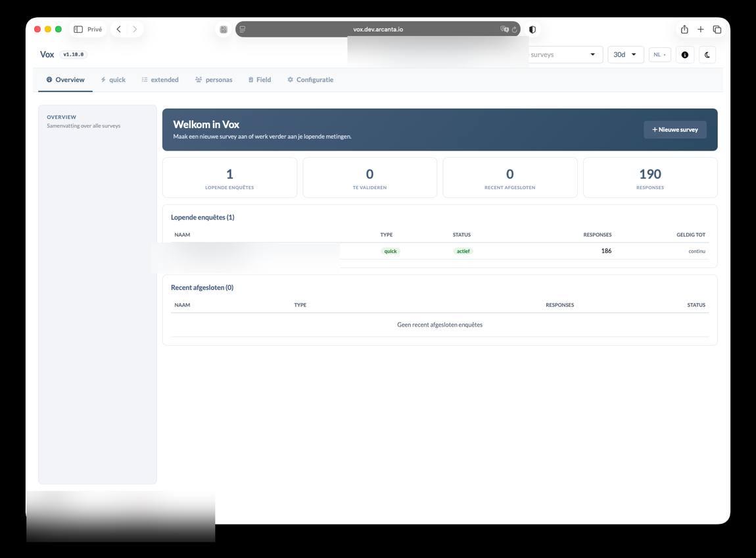
Task: Click the lightning icon on quick tab
Action: tap(103, 80)
